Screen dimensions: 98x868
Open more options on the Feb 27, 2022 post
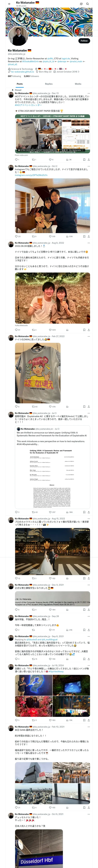click(x=89, y=336)
